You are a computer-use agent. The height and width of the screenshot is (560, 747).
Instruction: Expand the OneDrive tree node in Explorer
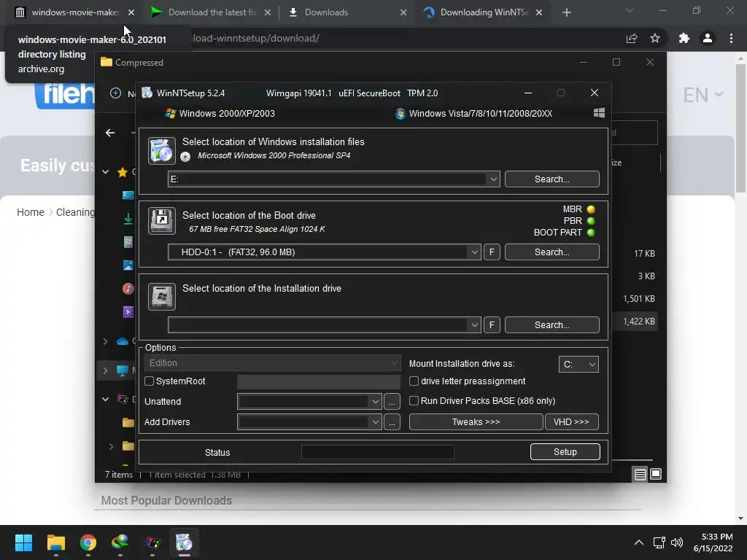106,341
